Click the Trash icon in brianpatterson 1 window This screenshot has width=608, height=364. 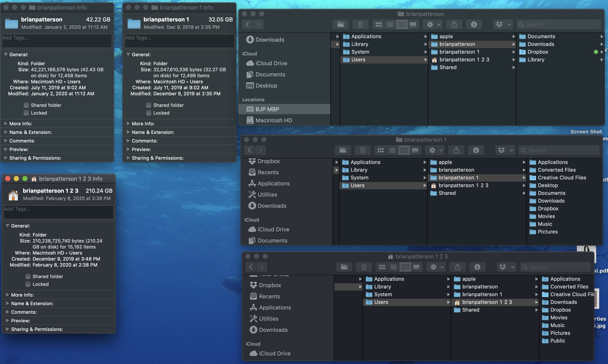[x=362, y=150]
